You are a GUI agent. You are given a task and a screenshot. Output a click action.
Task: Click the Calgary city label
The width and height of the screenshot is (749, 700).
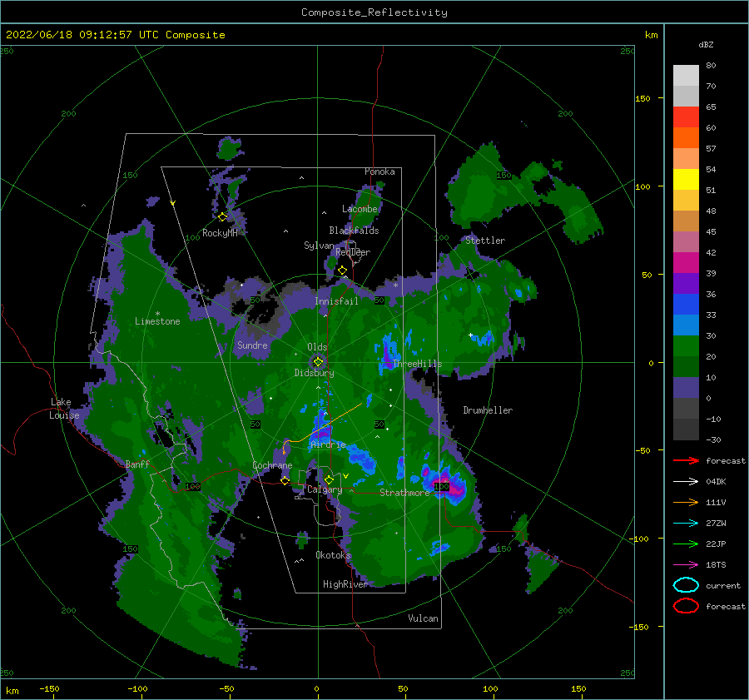pyautogui.click(x=325, y=489)
